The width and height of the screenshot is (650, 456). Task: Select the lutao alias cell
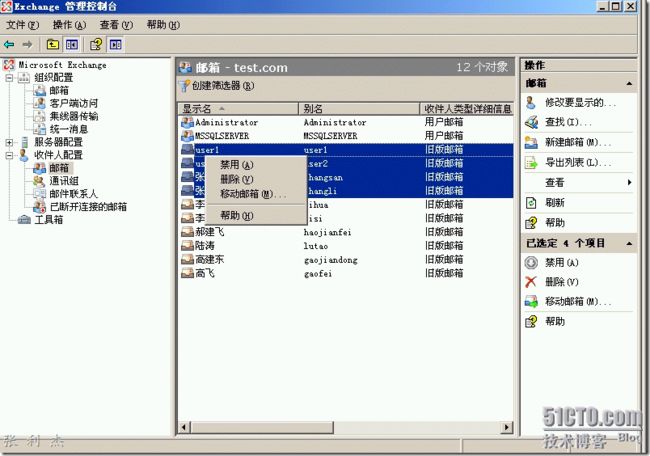click(x=316, y=246)
